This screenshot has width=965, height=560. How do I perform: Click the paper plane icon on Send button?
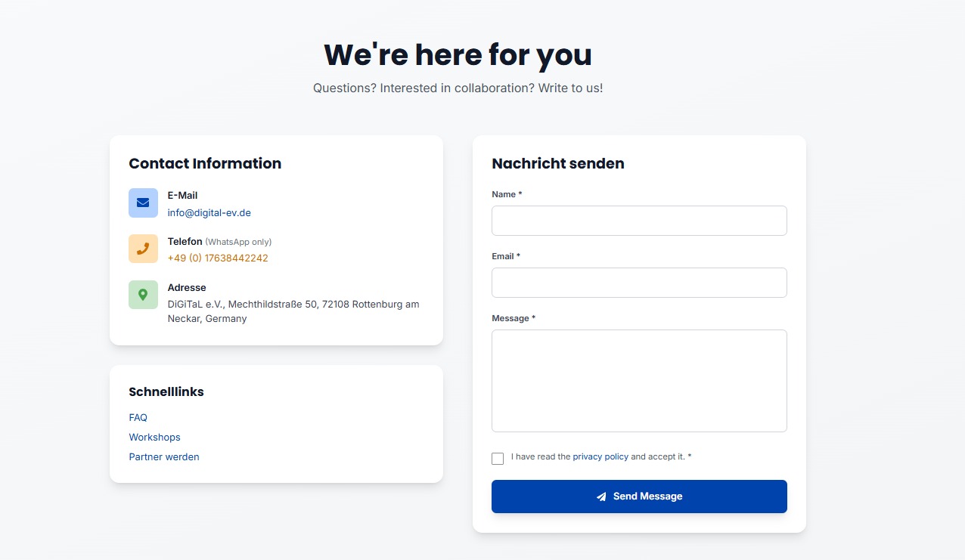coord(601,497)
